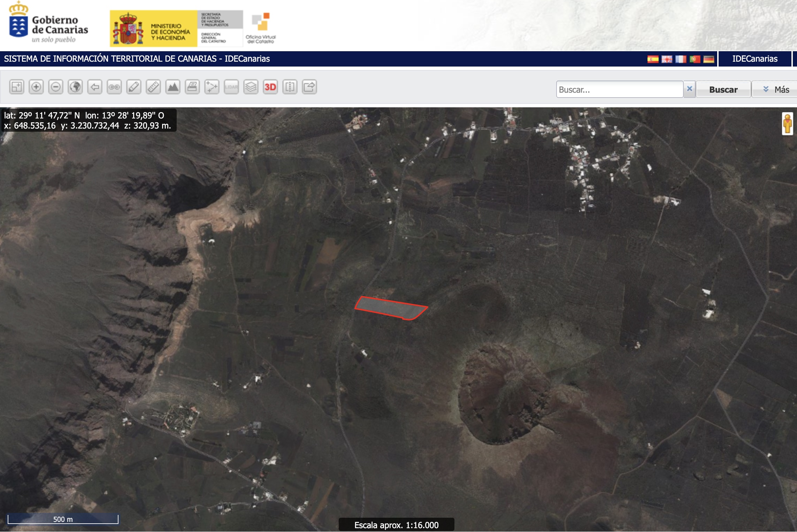The height and width of the screenshot is (532, 797).
Task: Open the IDECanarias link
Action: point(754,59)
